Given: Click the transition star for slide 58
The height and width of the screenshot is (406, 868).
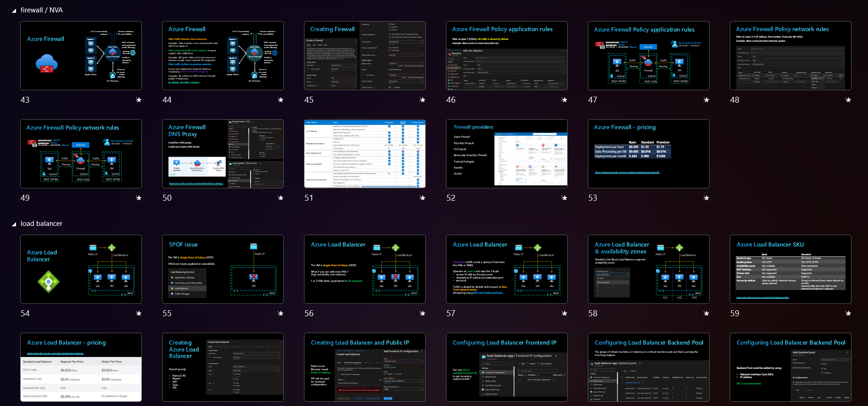Looking at the screenshot, I should coord(706,313).
